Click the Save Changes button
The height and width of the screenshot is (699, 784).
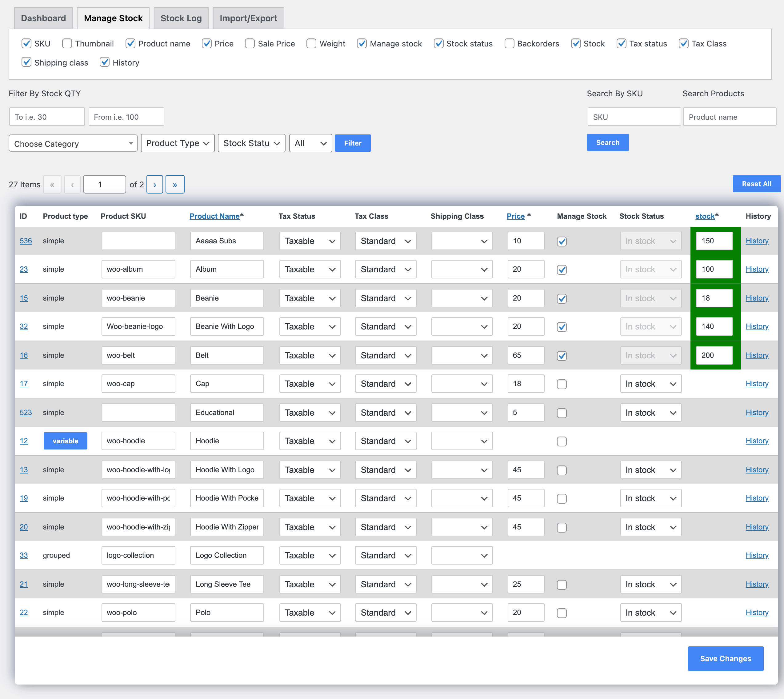[725, 658]
